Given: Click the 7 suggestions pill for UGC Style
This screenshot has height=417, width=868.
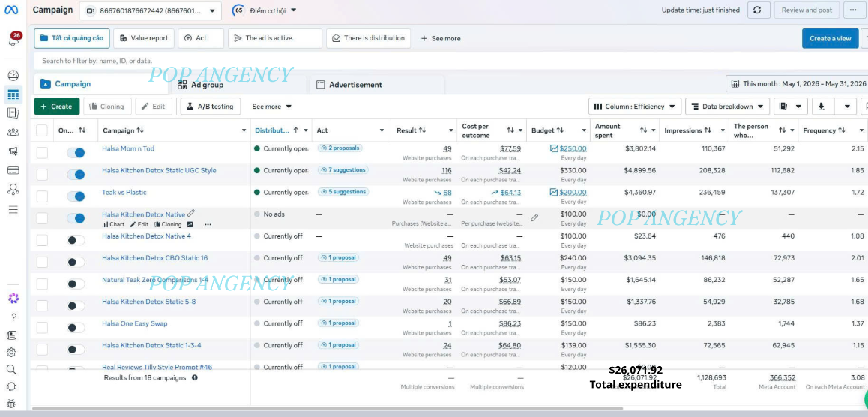Looking at the screenshot, I should (x=343, y=170).
